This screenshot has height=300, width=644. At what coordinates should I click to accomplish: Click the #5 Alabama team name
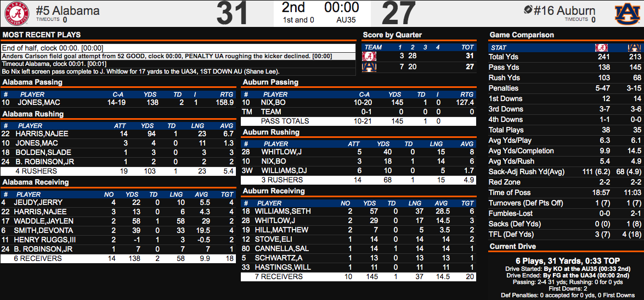coord(68,10)
